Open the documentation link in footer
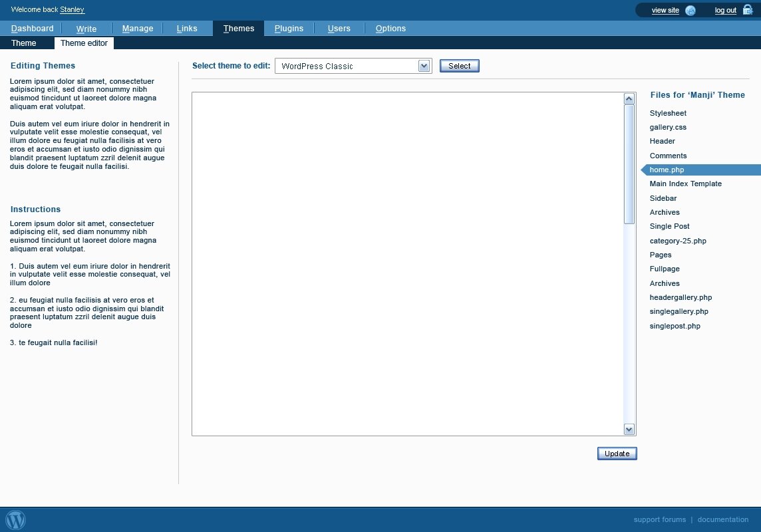The width and height of the screenshot is (761, 532). click(722, 519)
